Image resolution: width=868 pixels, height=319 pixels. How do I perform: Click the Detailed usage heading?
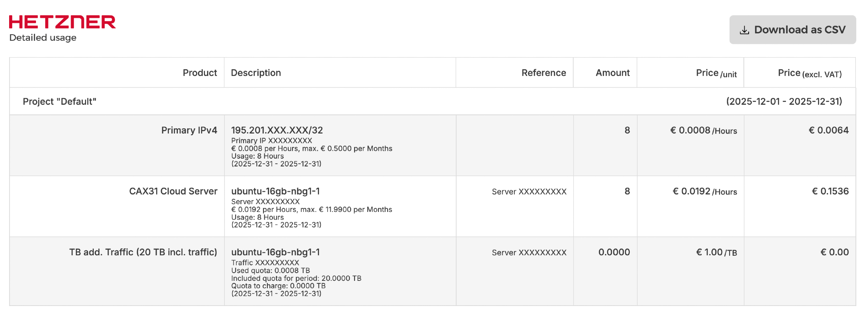(43, 38)
